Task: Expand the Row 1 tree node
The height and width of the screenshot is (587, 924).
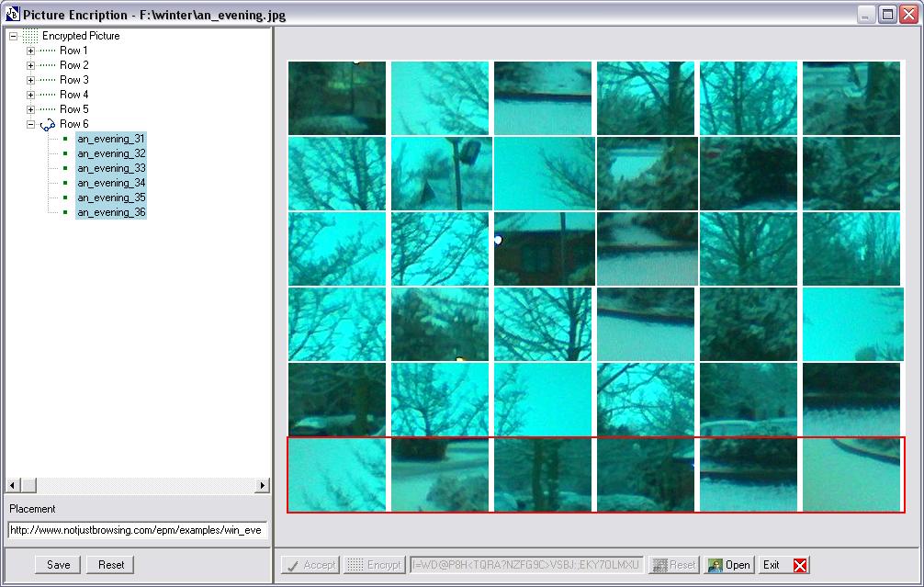Action: tap(30, 51)
